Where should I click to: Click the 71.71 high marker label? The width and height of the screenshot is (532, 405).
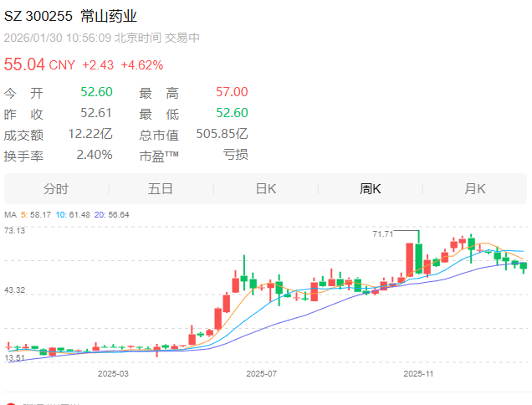pos(383,234)
